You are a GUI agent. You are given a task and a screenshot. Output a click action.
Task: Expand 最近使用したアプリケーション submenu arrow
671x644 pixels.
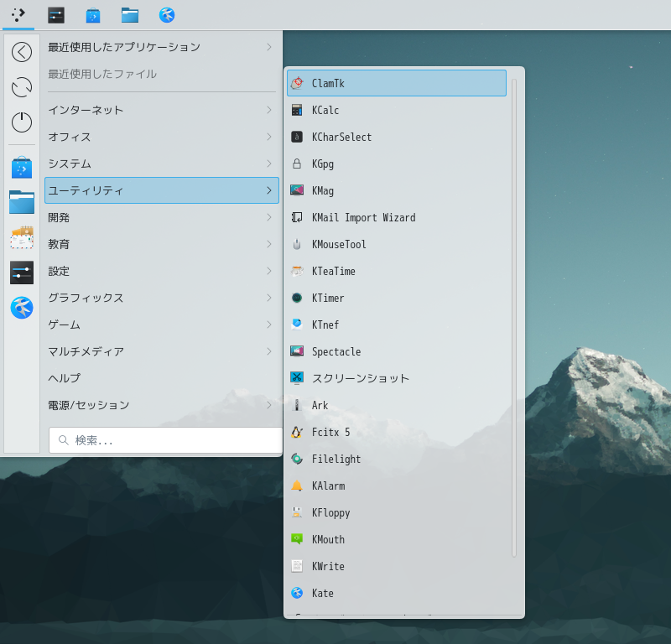click(x=269, y=47)
